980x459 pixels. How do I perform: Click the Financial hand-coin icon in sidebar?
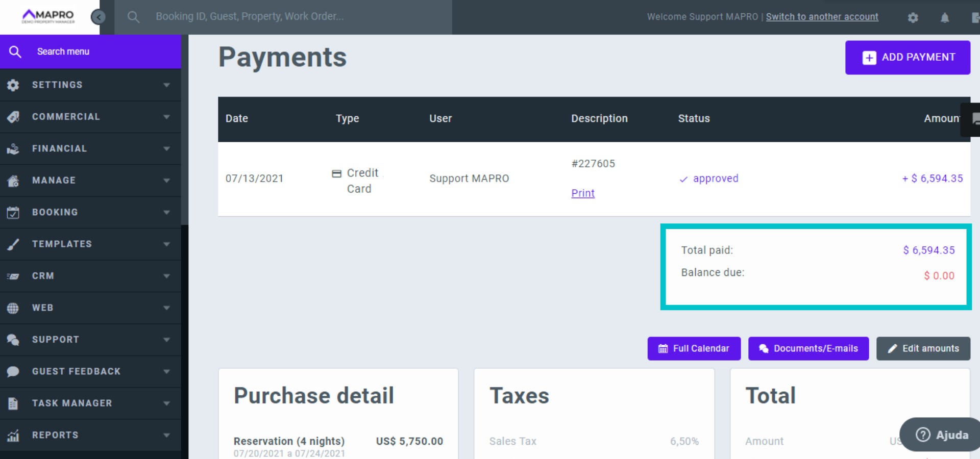(x=13, y=149)
